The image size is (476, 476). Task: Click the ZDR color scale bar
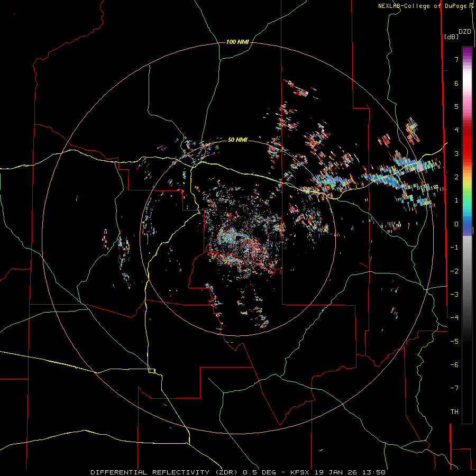[467, 235]
